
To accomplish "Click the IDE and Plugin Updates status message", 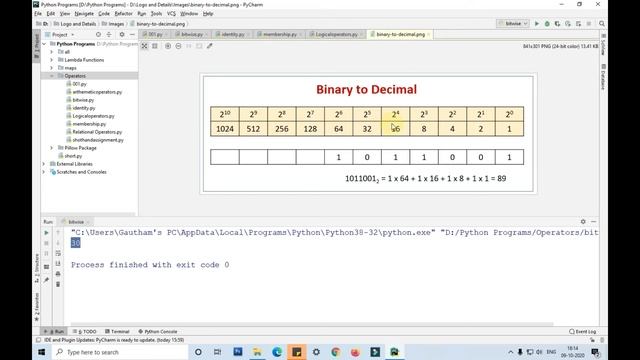I will coord(114,340).
